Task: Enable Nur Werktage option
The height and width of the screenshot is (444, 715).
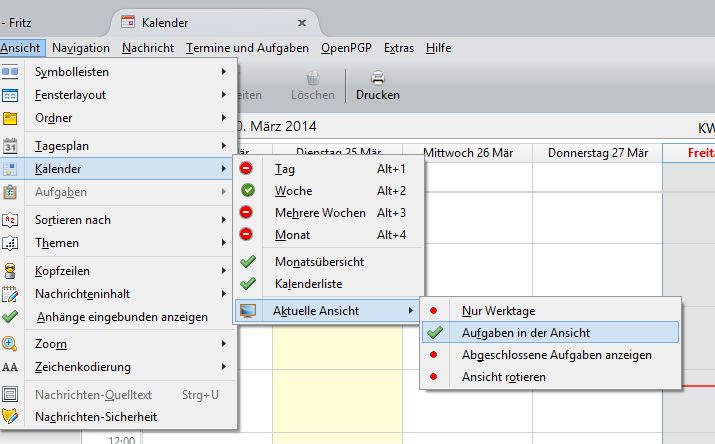Action: (550, 311)
